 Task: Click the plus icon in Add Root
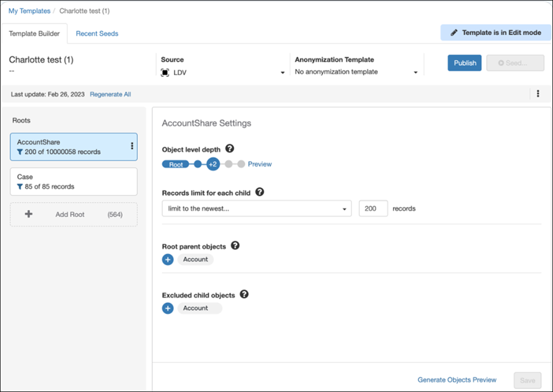(28, 214)
